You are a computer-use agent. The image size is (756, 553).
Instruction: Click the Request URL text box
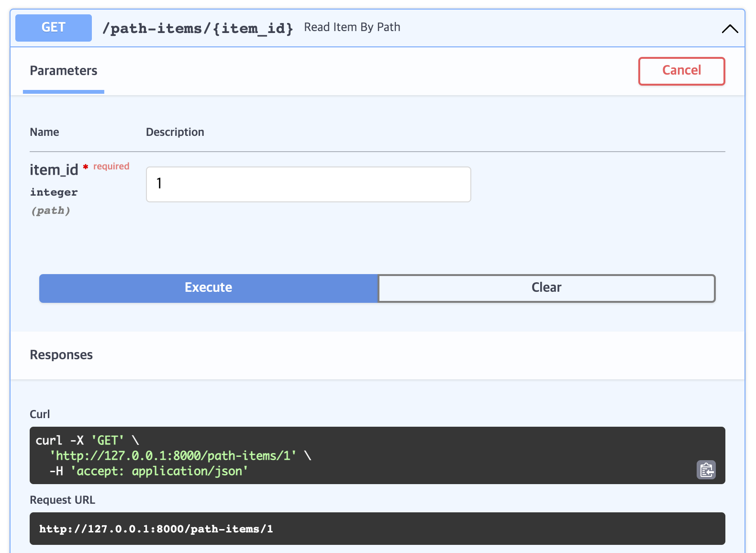378,529
